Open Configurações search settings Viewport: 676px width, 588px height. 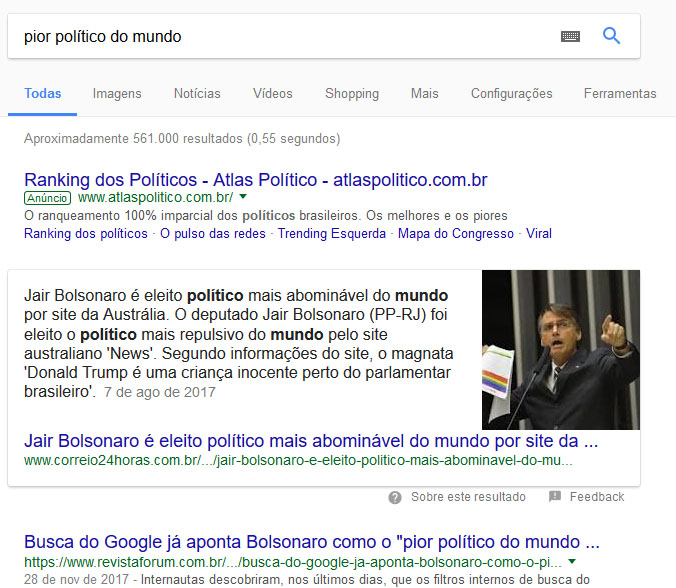(x=511, y=94)
